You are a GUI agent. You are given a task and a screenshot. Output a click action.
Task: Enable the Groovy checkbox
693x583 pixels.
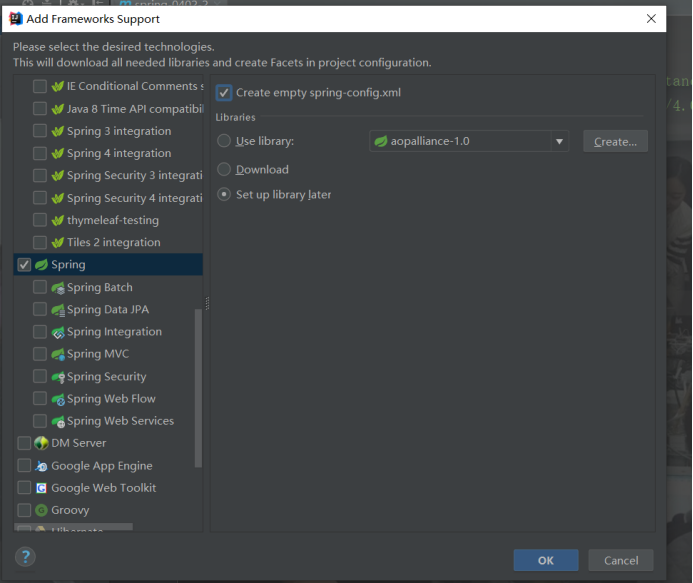pos(24,510)
